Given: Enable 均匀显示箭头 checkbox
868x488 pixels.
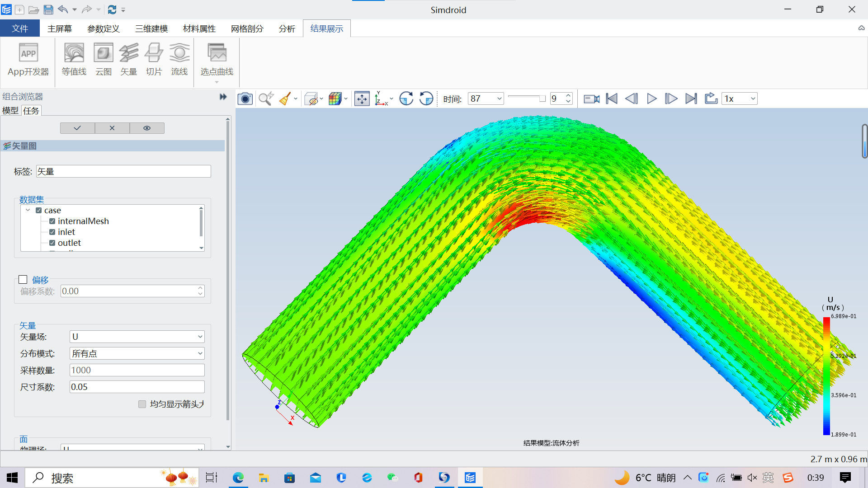Looking at the screenshot, I should pyautogui.click(x=142, y=404).
